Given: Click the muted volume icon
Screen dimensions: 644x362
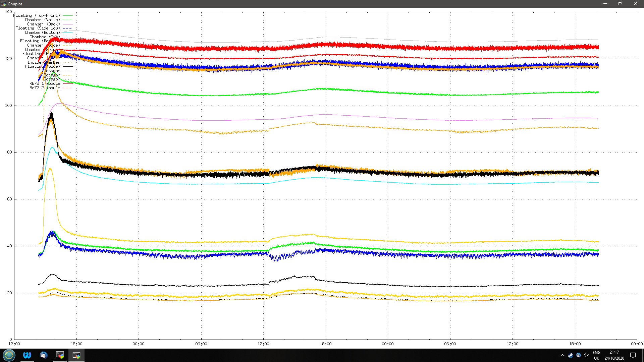Looking at the screenshot, I should (x=586, y=355).
